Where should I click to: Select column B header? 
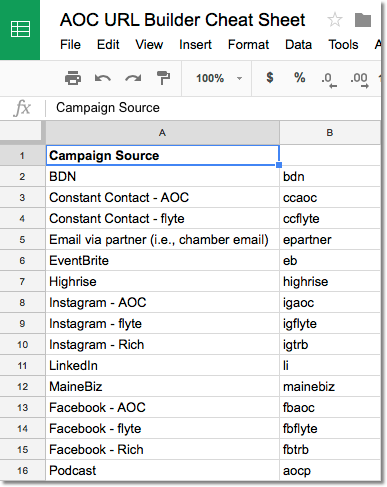click(x=330, y=133)
